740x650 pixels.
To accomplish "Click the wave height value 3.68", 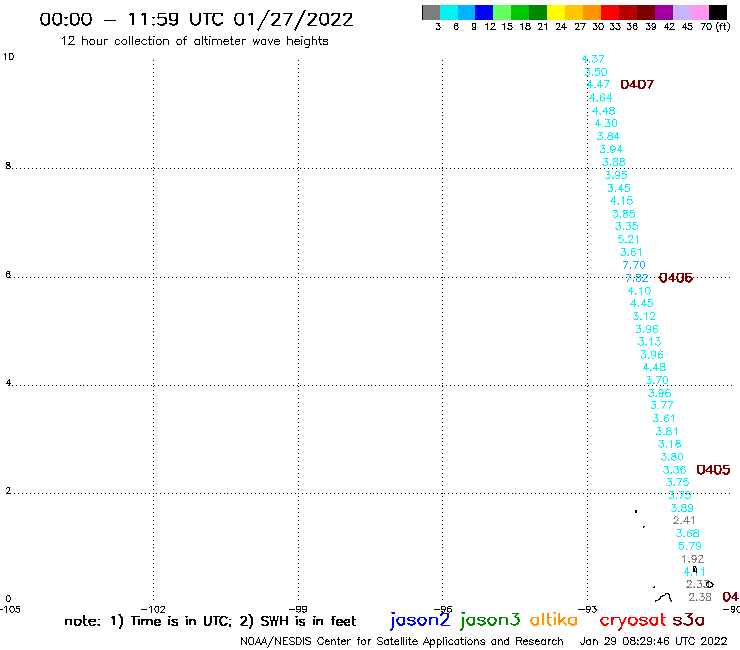I will [x=688, y=533].
